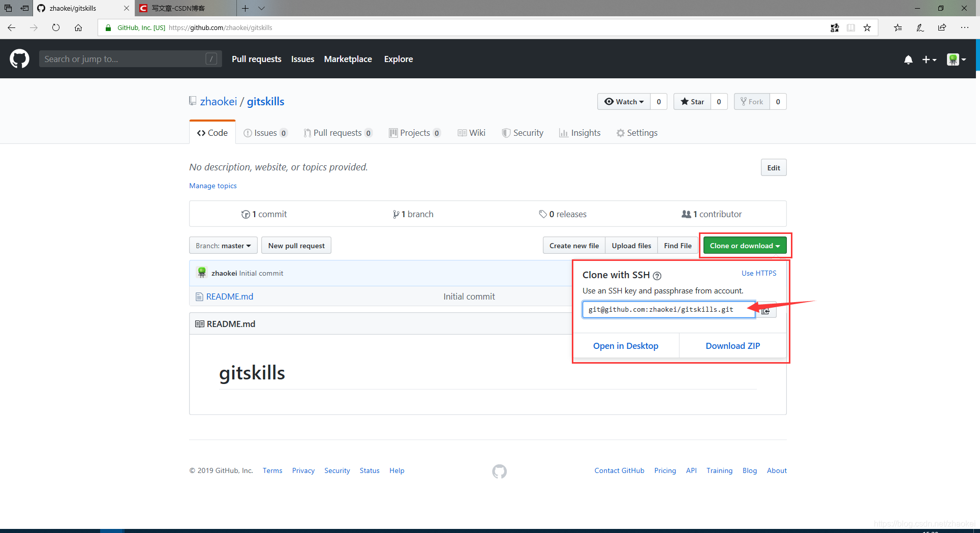The image size is (980, 533).
Task: View the 1 commit history link
Action: pyautogui.click(x=264, y=214)
